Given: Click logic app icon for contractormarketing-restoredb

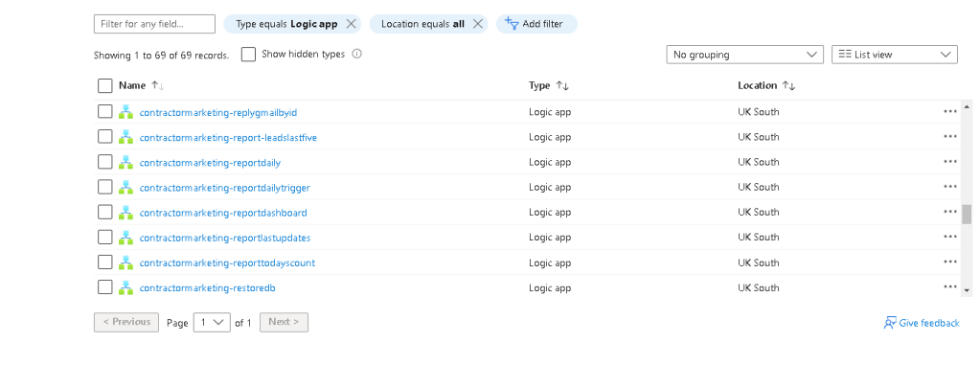Looking at the screenshot, I should tap(125, 287).
